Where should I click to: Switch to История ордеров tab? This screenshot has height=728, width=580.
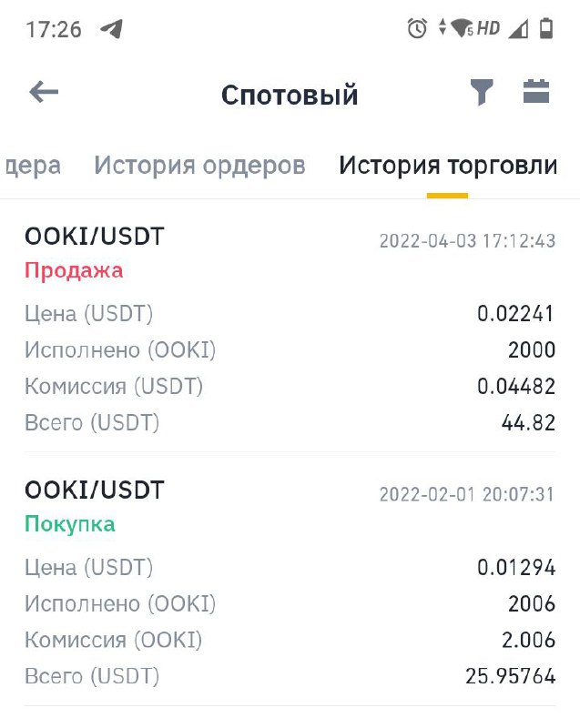[x=199, y=166]
